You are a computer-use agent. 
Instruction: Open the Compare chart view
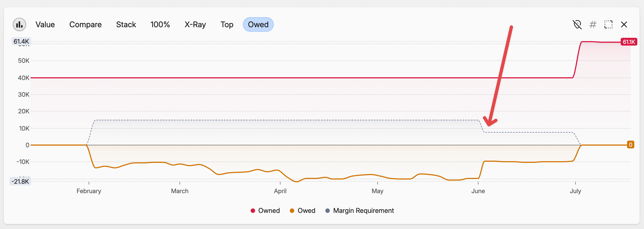[85, 24]
